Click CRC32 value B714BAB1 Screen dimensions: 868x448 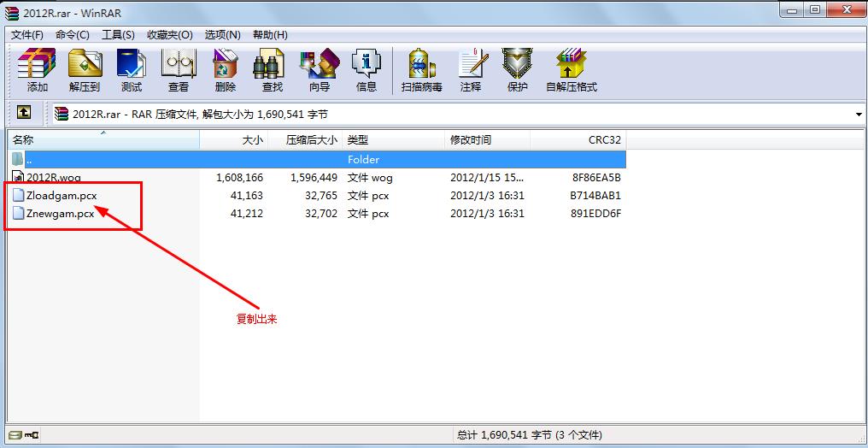pos(595,196)
